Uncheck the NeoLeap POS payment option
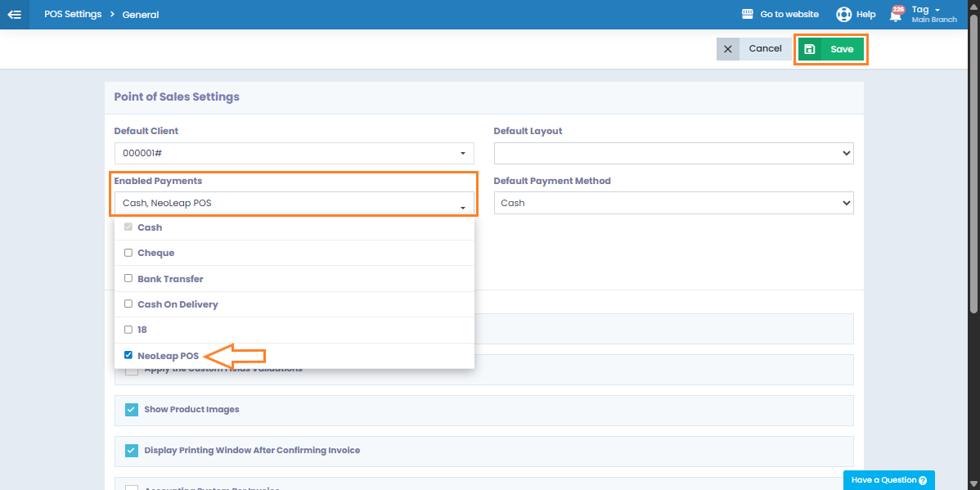This screenshot has height=490, width=980. (128, 355)
